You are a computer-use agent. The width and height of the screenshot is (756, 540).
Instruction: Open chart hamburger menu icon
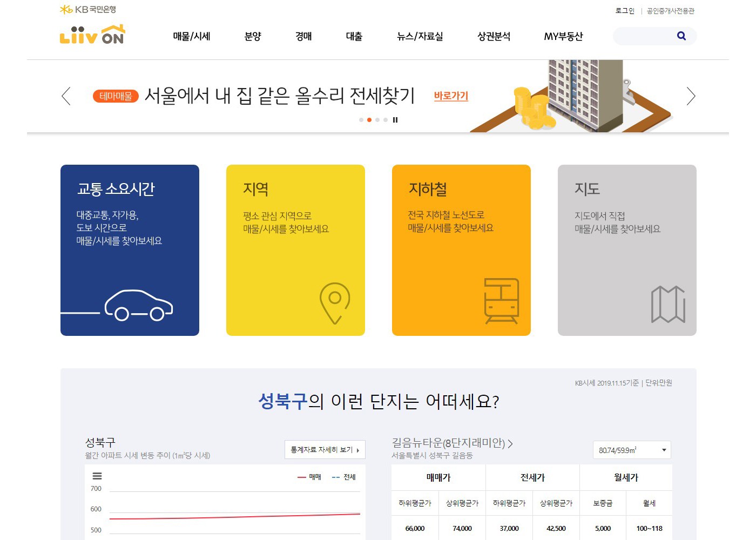97,476
